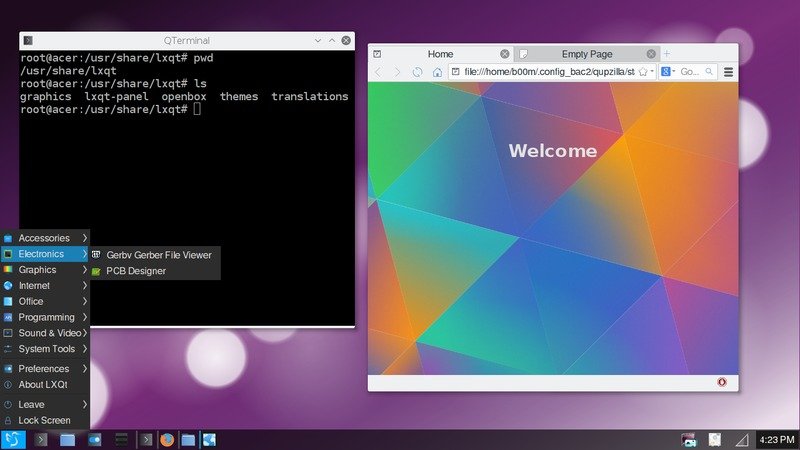The height and width of the screenshot is (450, 800).
Task: Open About LXQt entry
Action: (x=45, y=385)
